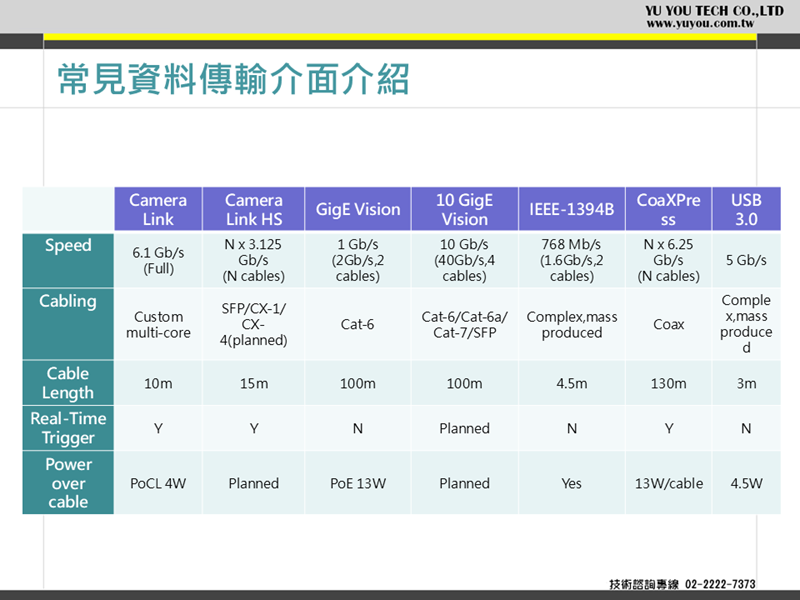Click the 10 GigE Vision 100m cable length
The width and height of the screenshot is (800, 600).
[x=464, y=383]
